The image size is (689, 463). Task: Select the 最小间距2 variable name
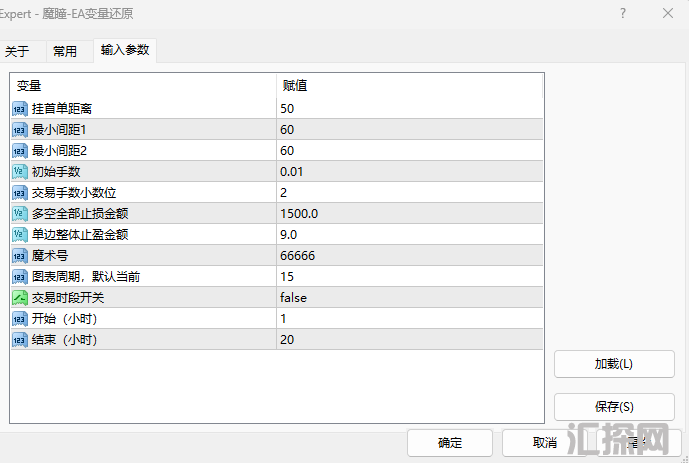pyautogui.click(x=59, y=151)
